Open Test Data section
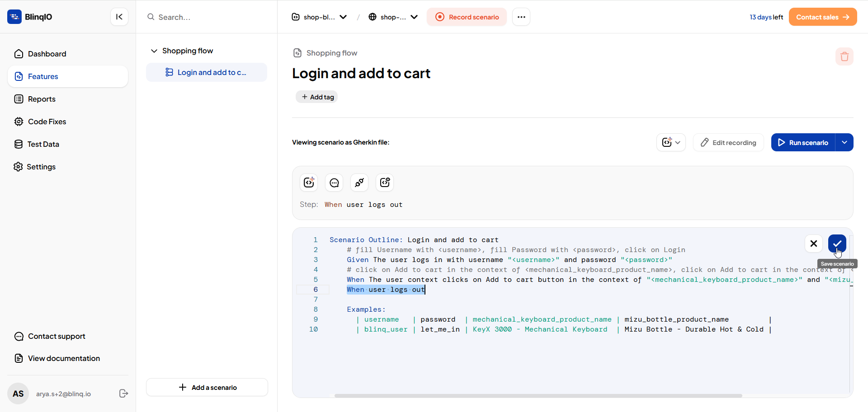Viewport: 868px width, 412px height. (x=68, y=144)
